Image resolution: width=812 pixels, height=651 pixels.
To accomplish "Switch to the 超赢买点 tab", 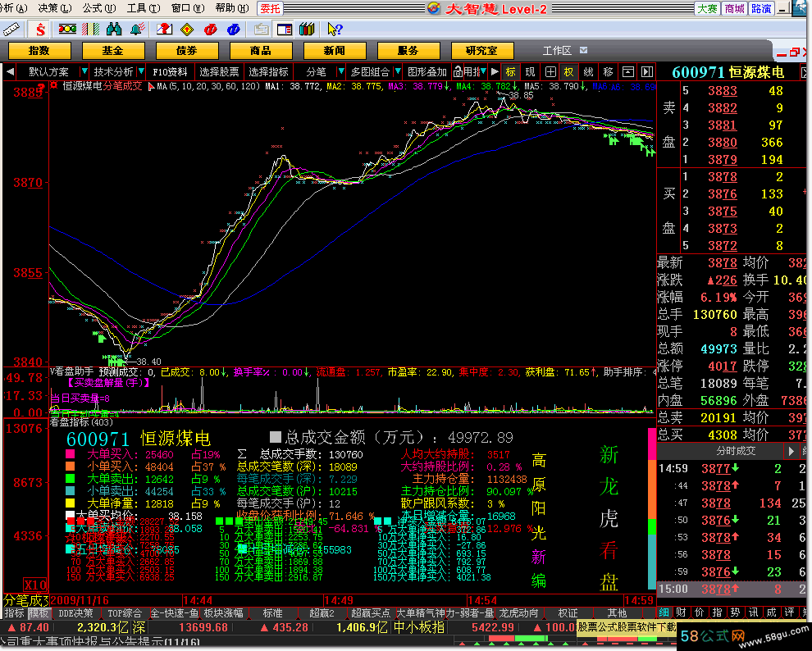I will point(370,613).
